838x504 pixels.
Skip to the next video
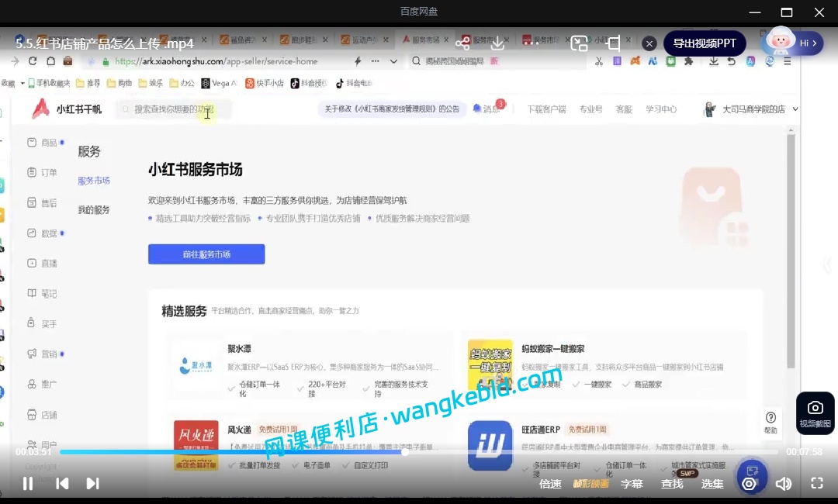click(92, 483)
